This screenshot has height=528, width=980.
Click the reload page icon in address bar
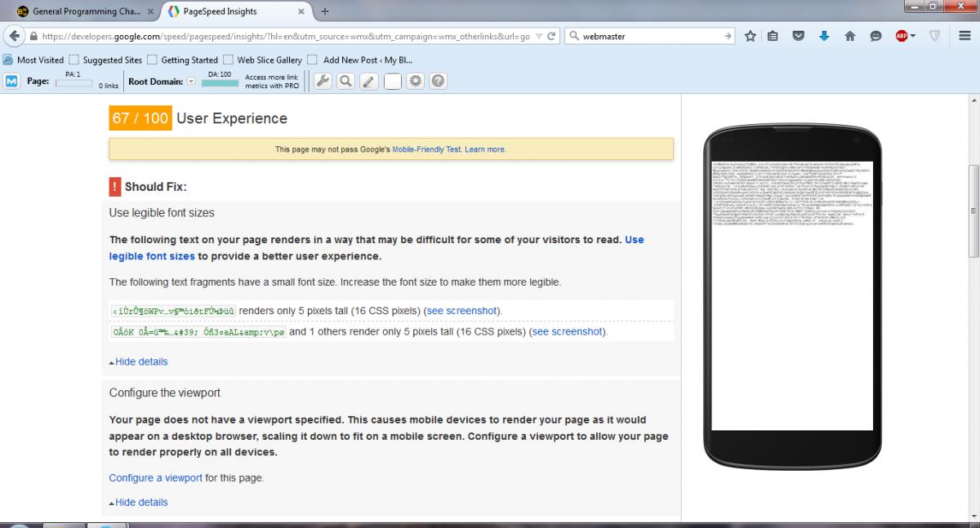coord(552,37)
